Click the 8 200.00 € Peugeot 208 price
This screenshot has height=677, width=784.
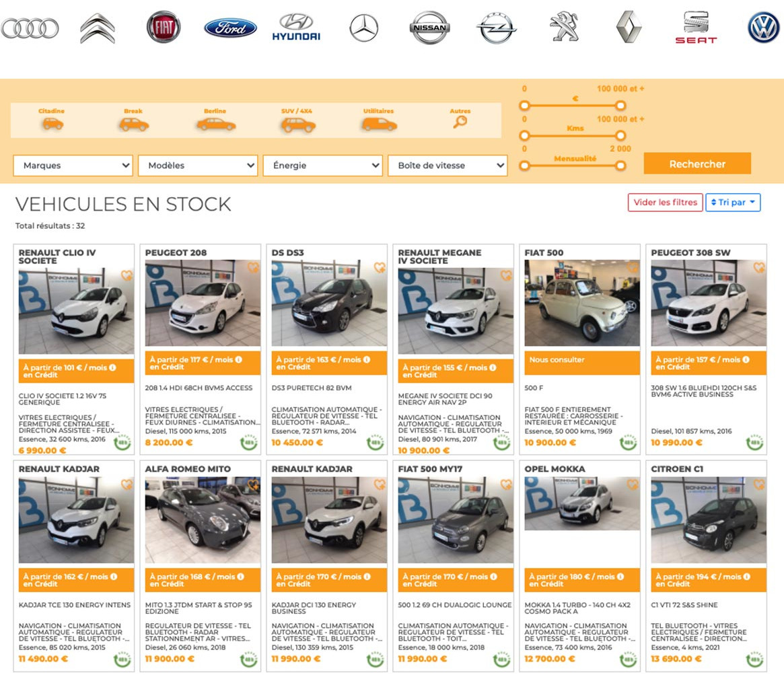point(169,443)
